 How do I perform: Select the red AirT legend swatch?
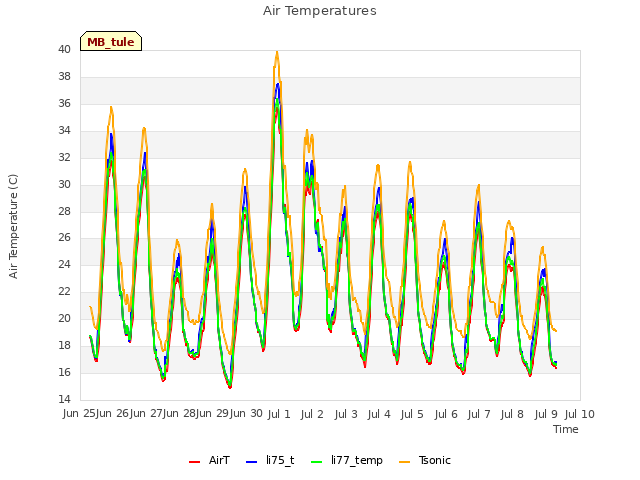tap(195, 461)
